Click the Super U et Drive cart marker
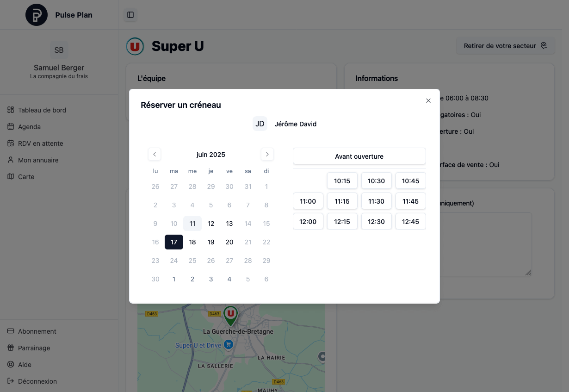569x392 pixels. pos(228,345)
